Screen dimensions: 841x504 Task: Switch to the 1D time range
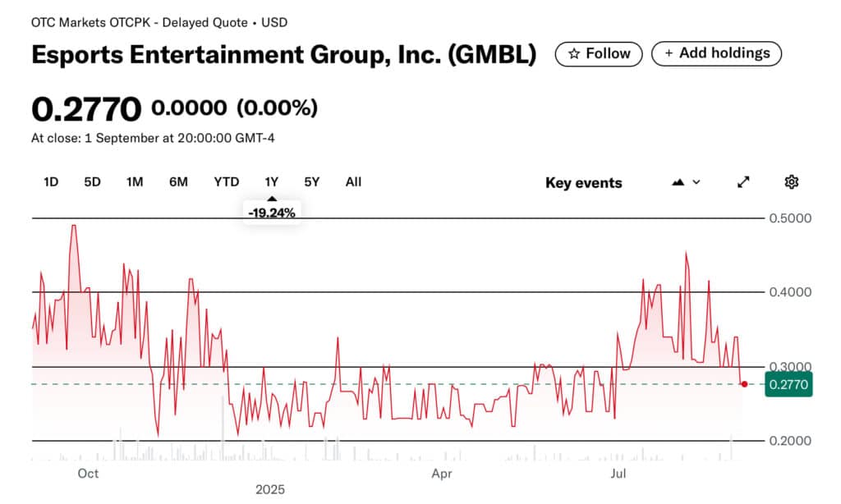click(x=50, y=182)
